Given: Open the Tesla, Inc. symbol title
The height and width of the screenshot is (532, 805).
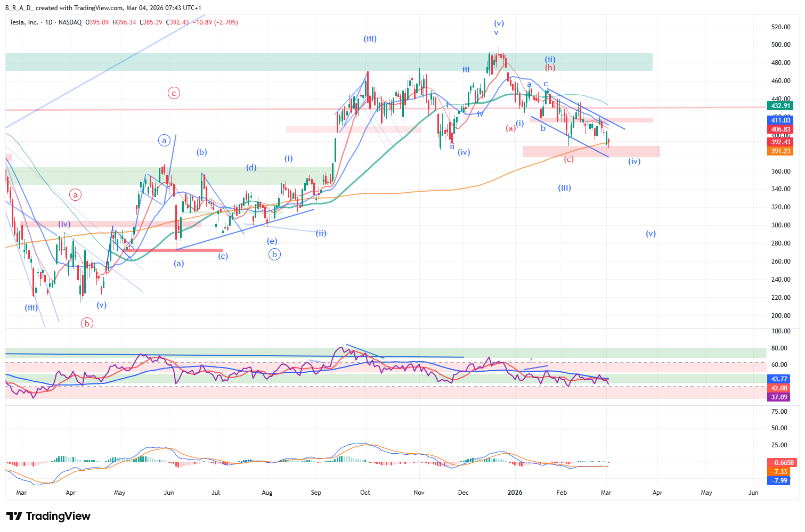Looking at the screenshot, I should tap(24, 22).
